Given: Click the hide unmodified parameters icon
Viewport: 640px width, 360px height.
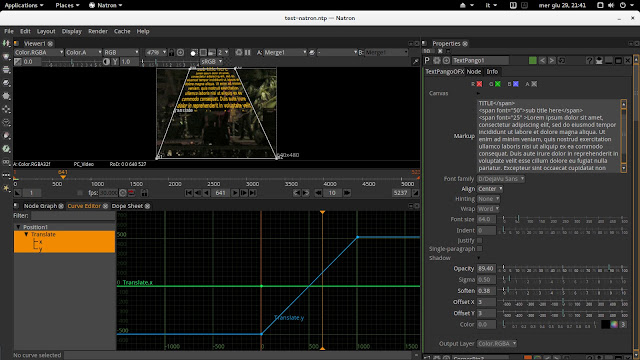Looking at the screenshot, I should 599,60.
